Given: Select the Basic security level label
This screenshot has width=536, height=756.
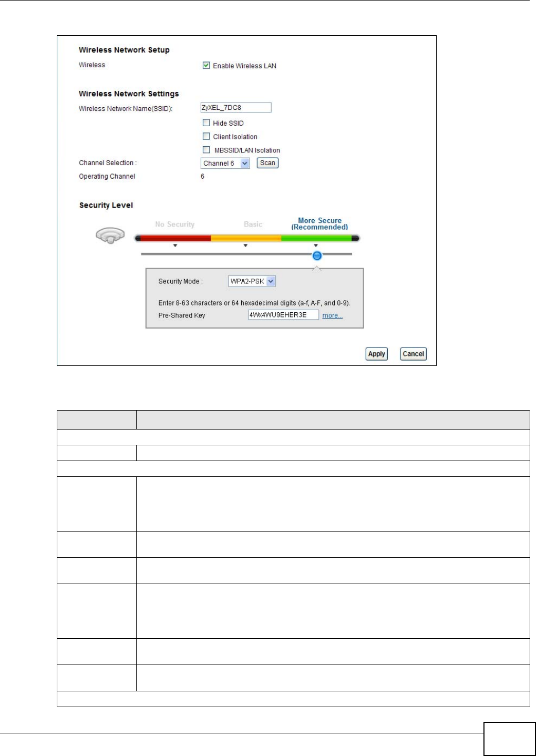Looking at the screenshot, I should pyautogui.click(x=253, y=224).
